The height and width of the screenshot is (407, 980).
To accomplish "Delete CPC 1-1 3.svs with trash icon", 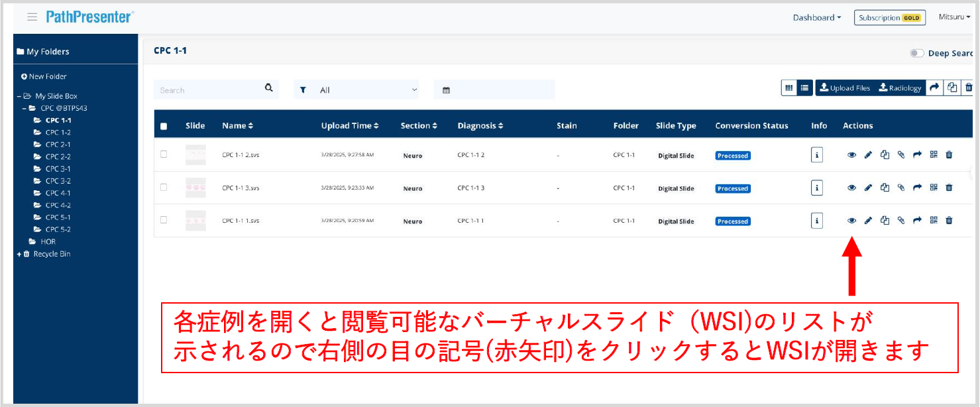I will tap(949, 188).
